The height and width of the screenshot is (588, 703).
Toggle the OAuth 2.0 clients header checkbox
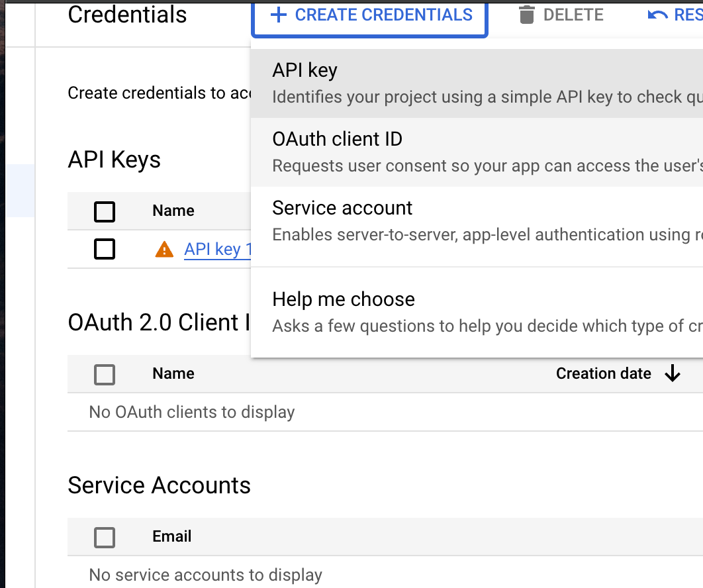pos(105,375)
